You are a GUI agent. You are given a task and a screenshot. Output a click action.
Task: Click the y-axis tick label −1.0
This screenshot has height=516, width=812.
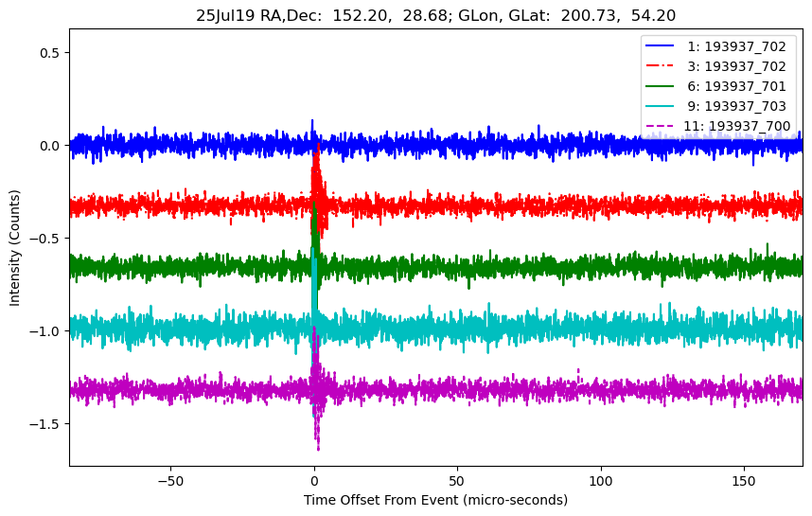point(44,331)
